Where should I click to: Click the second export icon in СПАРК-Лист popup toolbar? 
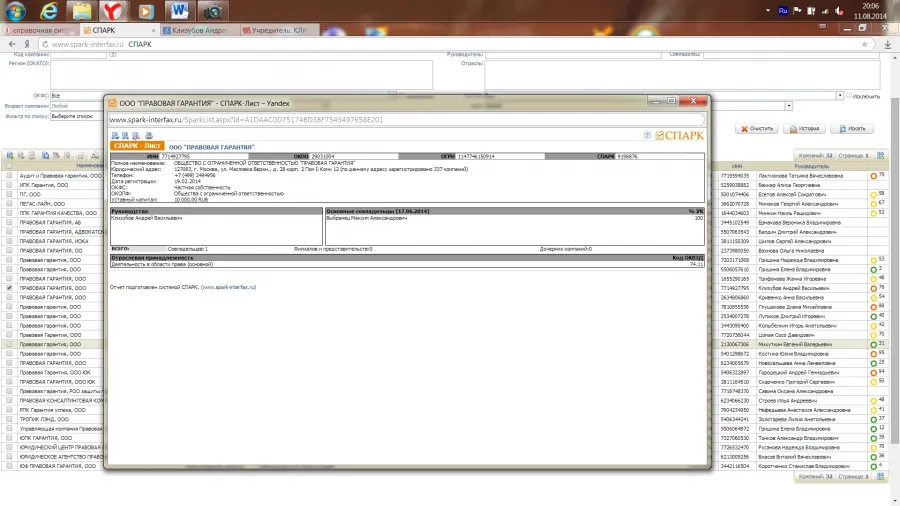125,136
